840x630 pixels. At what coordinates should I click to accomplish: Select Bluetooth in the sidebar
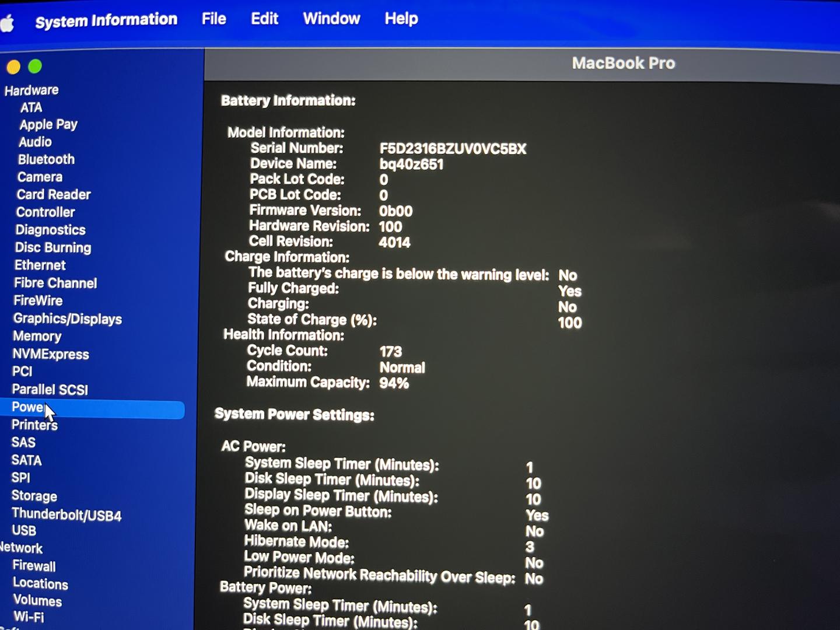[x=46, y=160]
